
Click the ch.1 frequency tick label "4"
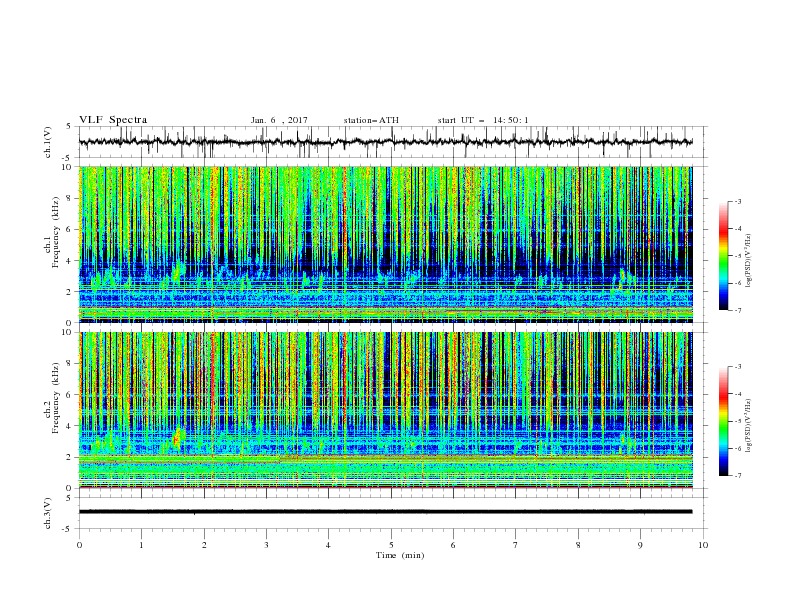(x=70, y=261)
